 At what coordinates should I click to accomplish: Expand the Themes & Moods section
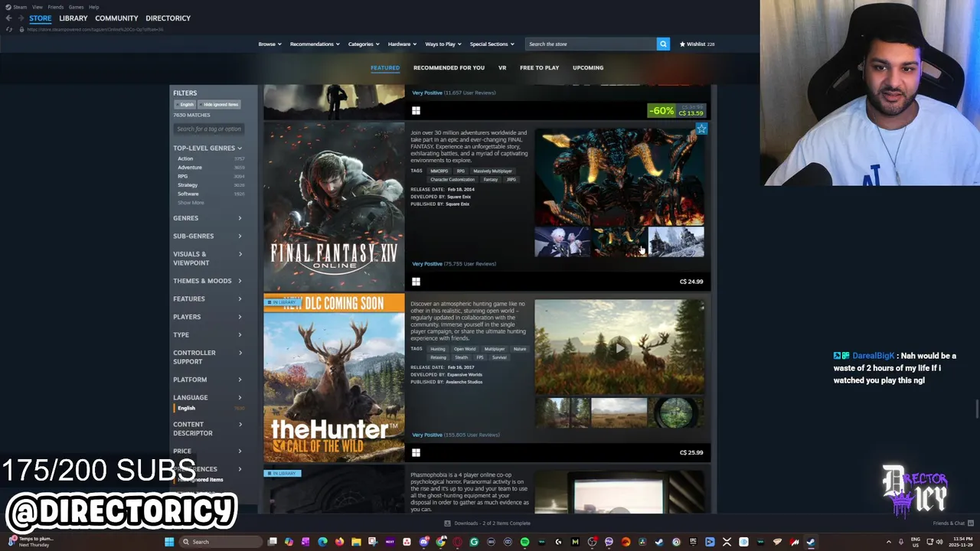(x=207, y=281)
